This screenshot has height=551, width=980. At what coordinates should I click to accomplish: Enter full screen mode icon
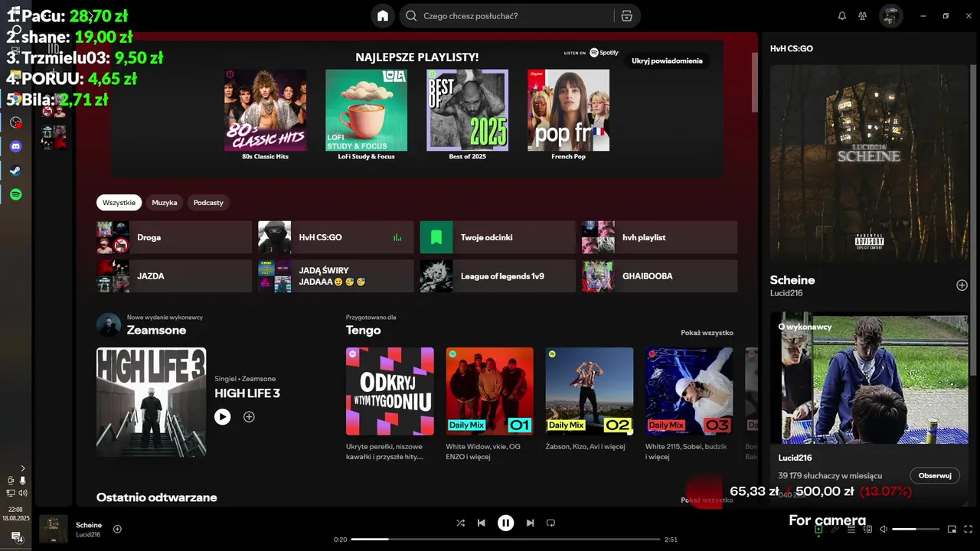[x=969, y=529]
